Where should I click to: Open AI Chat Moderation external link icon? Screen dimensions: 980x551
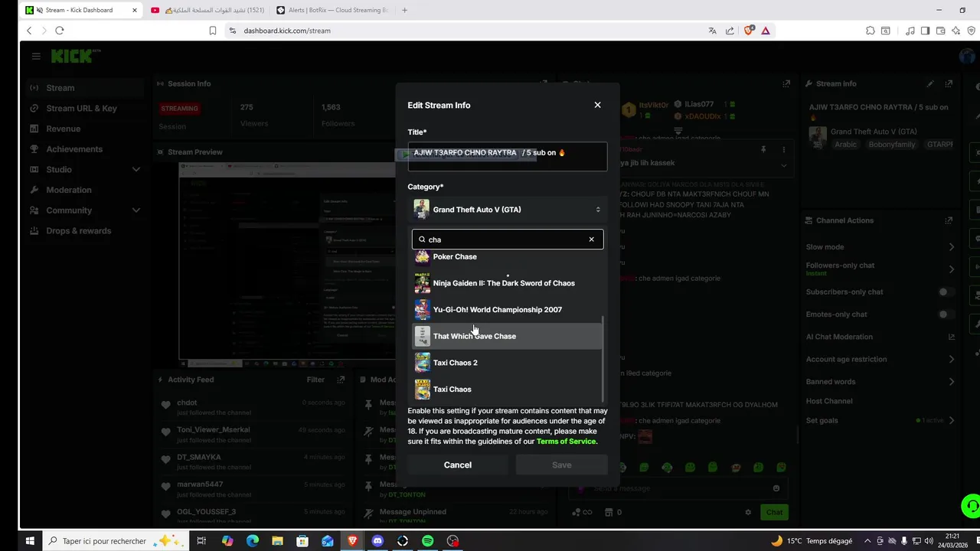click(x=952, y=337)
